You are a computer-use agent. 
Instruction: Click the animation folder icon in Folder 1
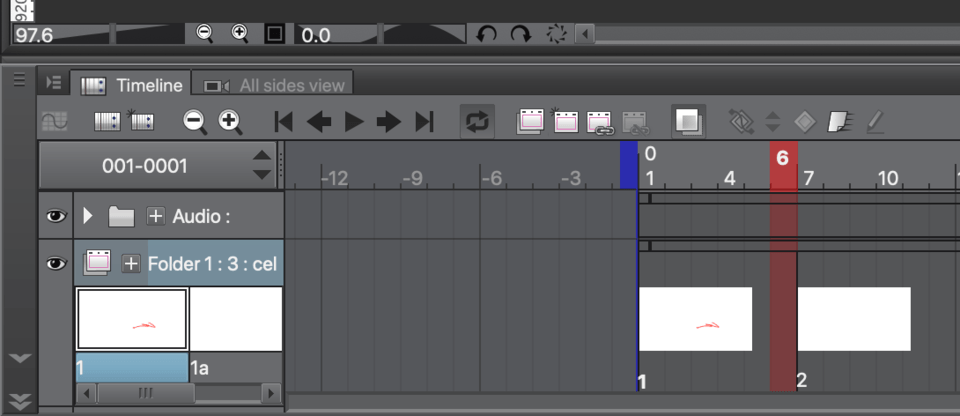click(97, 263)
